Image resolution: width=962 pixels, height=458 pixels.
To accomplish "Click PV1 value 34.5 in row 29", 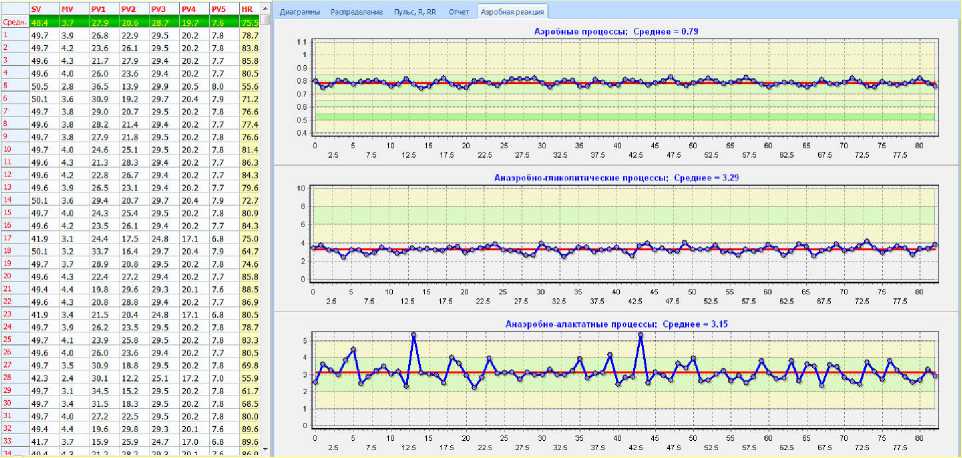I will tap(104, 390).
